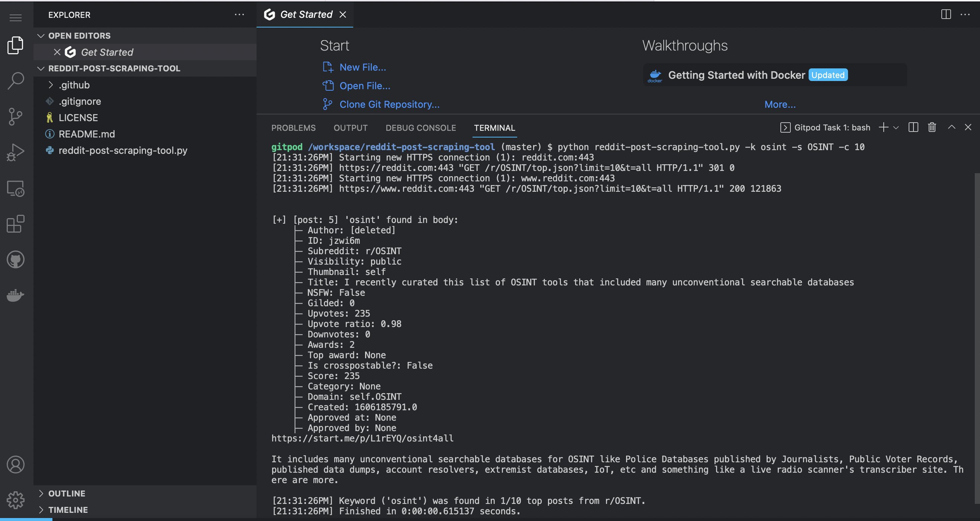Open the Remote Explorer view

16,188
